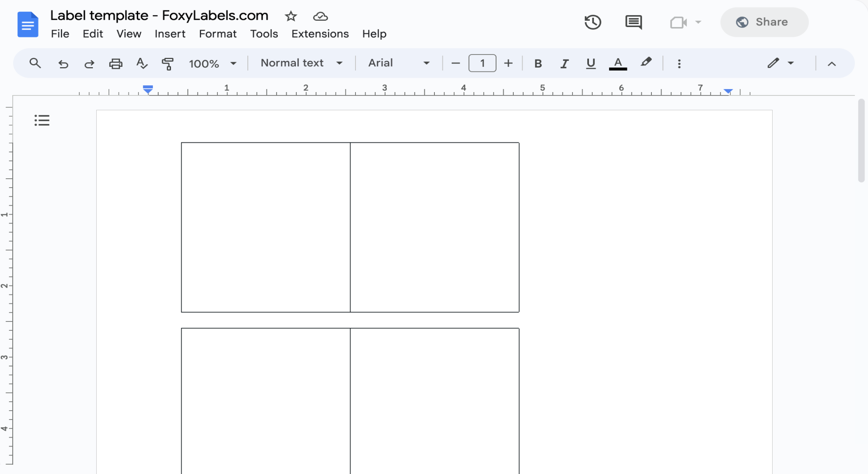This screenshot has width=868, height=474.
Task: Open the zoom level dropdown
Action: coord(213,63)
